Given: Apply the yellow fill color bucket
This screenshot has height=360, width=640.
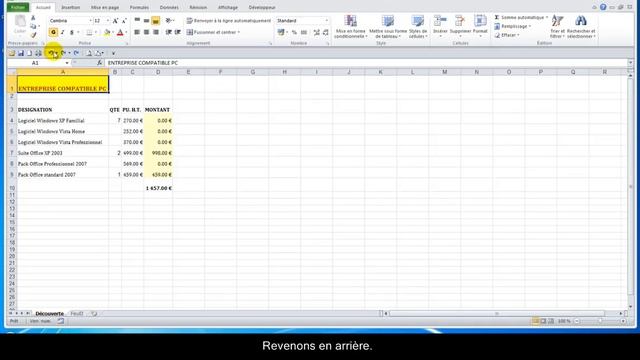Looking at the screenshot, I should tap(107, 32).
